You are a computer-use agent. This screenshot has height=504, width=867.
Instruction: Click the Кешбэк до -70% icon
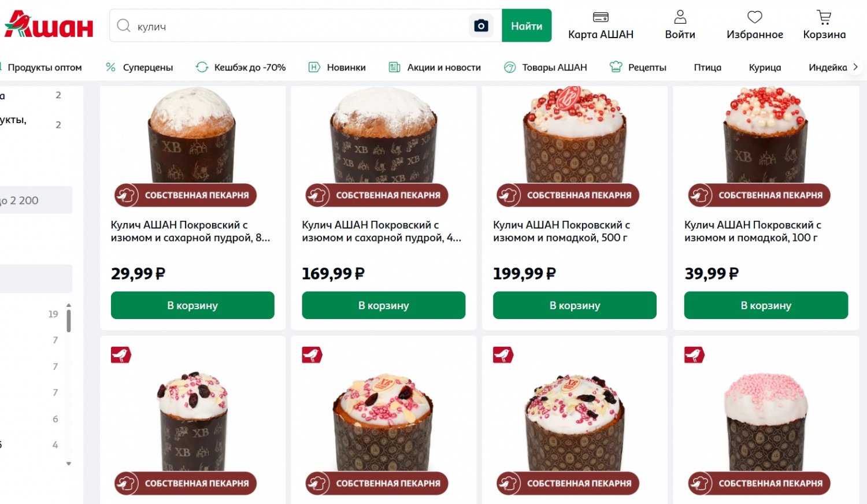pos(202,67)
